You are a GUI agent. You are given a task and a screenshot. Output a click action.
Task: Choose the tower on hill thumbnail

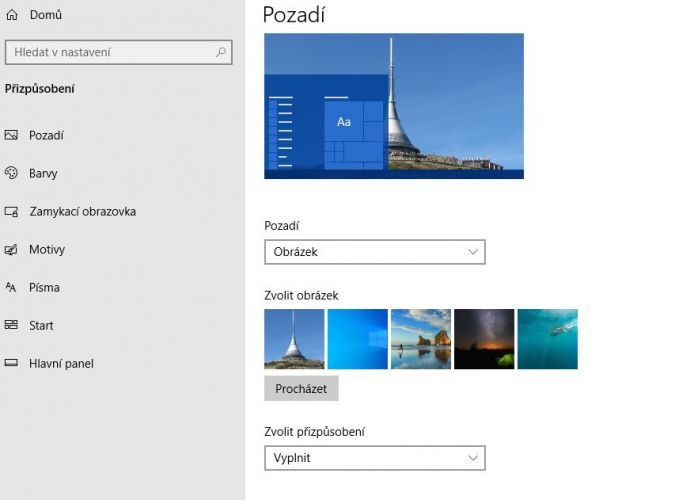[294, 339]
